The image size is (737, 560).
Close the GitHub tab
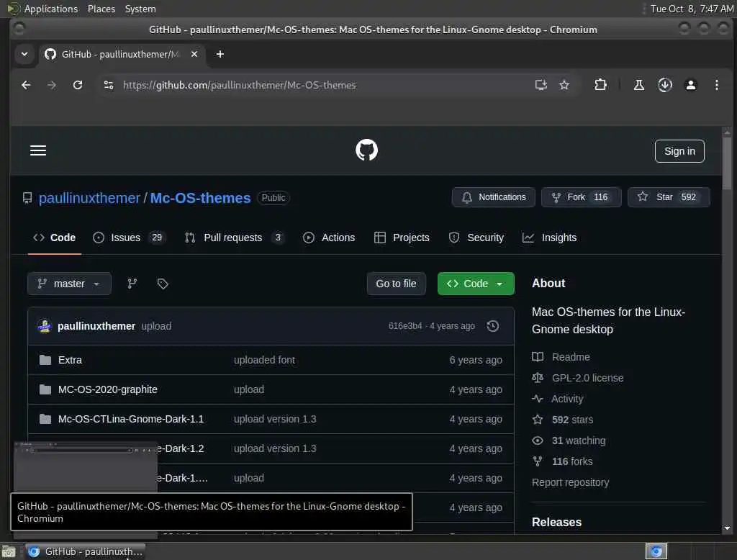pyautogui.click(x=194, y=54)
